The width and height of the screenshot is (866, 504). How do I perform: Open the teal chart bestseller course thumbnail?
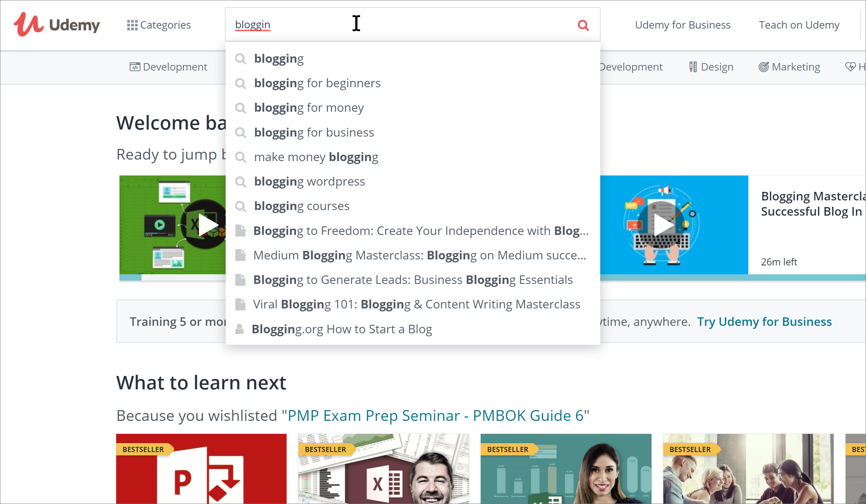coord(566,468)
